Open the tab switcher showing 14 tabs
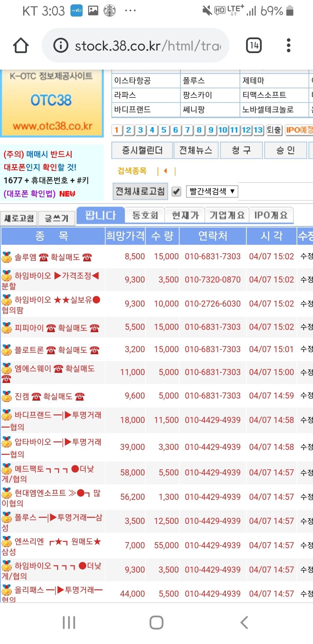This screenshot has height=644, width=313. [x=254, y=45]
